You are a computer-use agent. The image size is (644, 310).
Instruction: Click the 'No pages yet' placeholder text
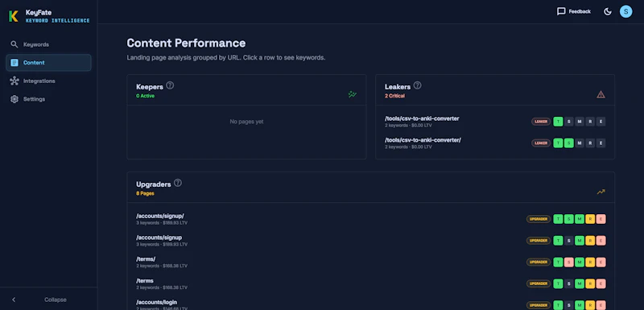(x=246, y=122)
